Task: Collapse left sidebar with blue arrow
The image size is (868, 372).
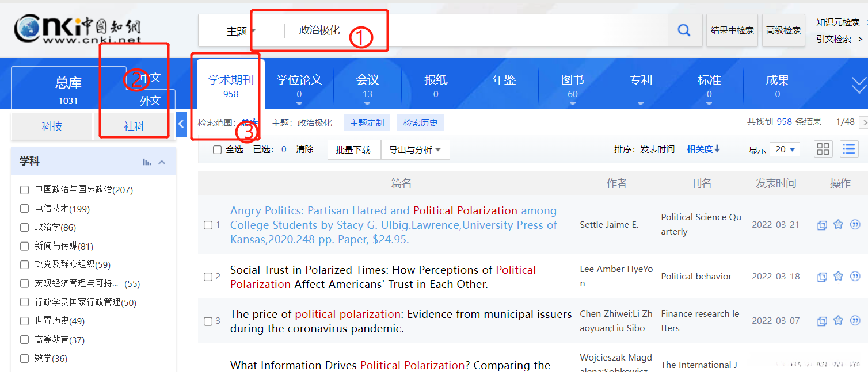Action: (181, 124)
